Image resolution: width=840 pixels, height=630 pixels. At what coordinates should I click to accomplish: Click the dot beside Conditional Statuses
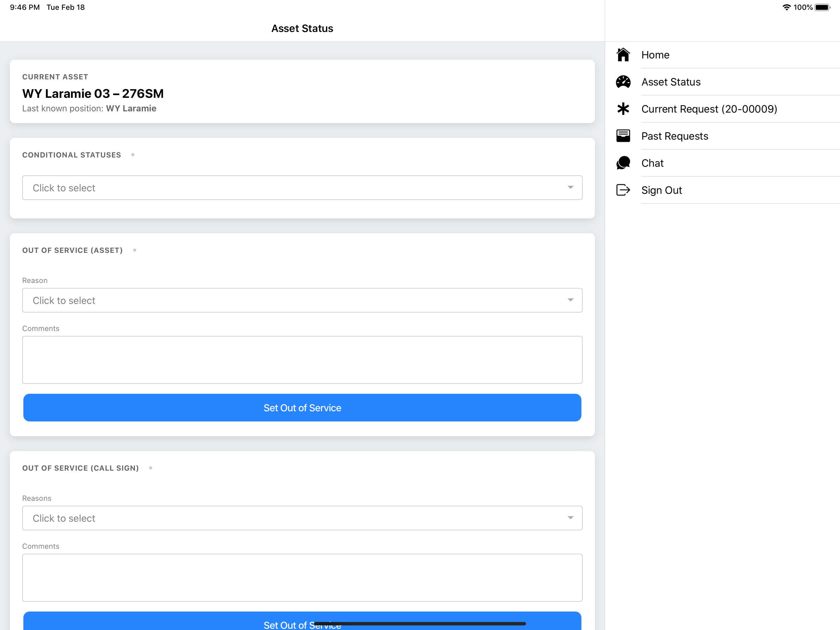click(133, 155)
